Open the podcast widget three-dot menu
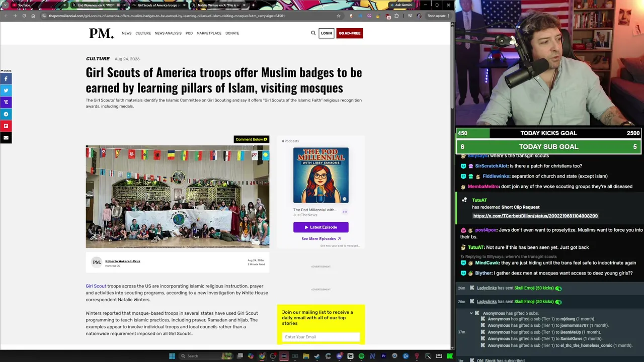644x362 pixels. pyautogui.click(x=345, y=212)
